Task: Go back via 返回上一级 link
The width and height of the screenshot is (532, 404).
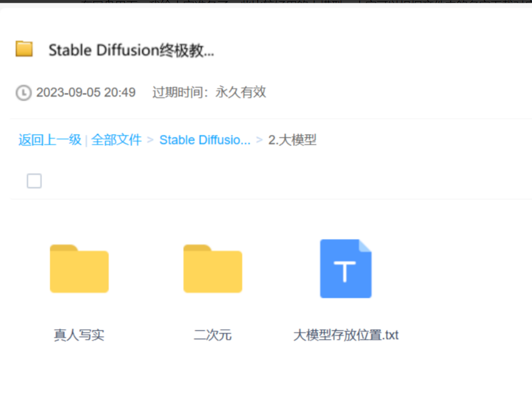Action: pyautogui.click(x=50, y=140)
